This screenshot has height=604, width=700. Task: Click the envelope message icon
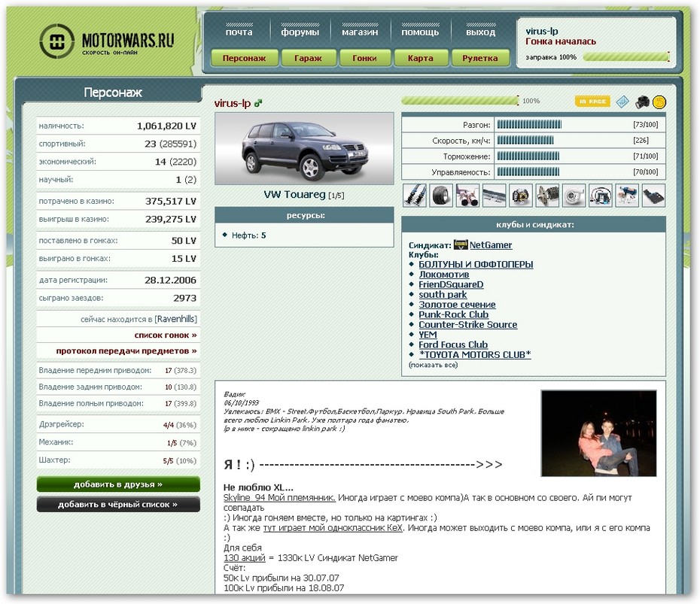[x=622, y=102]
